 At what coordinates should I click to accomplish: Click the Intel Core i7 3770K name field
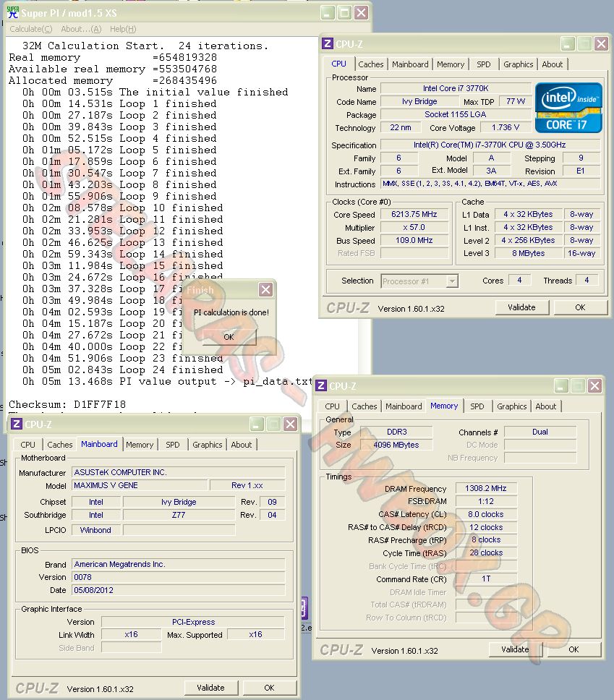456,88
